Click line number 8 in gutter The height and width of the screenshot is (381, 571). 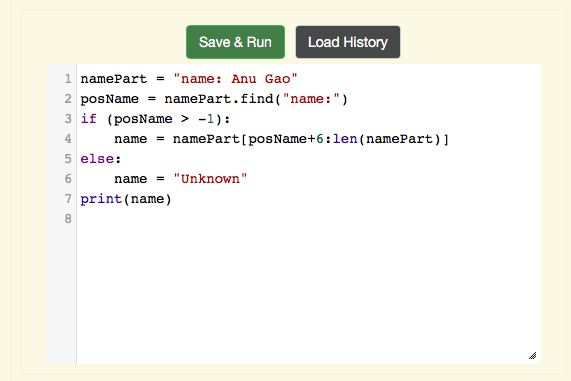68,219
